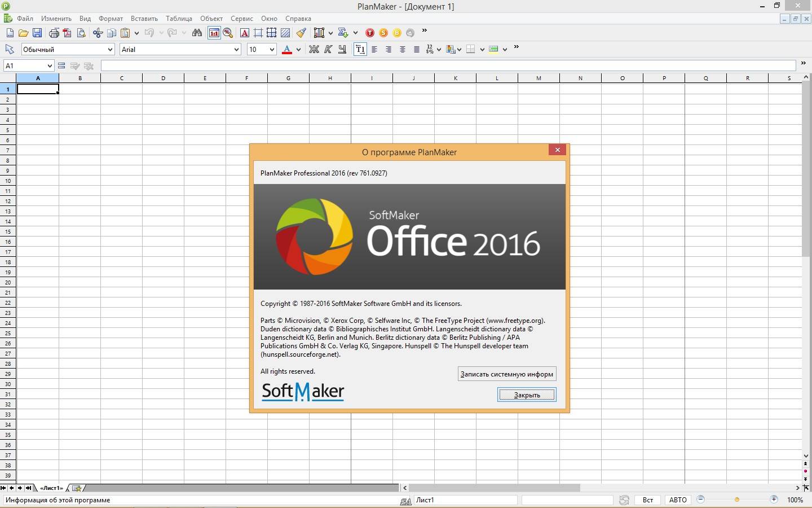The image size is (812, 508).
Task: Launch TextMaker via the red T icon
Action: pyautogui.click(x=370, y=33)
